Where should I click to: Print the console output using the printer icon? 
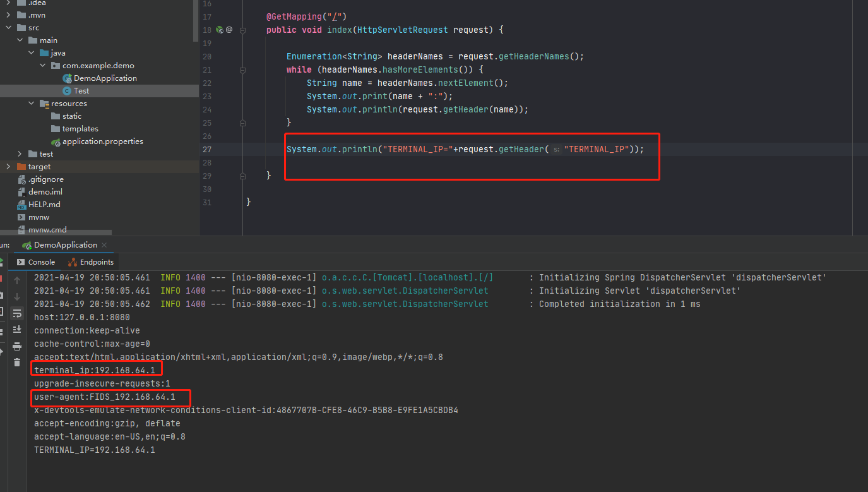pos(17,346)
